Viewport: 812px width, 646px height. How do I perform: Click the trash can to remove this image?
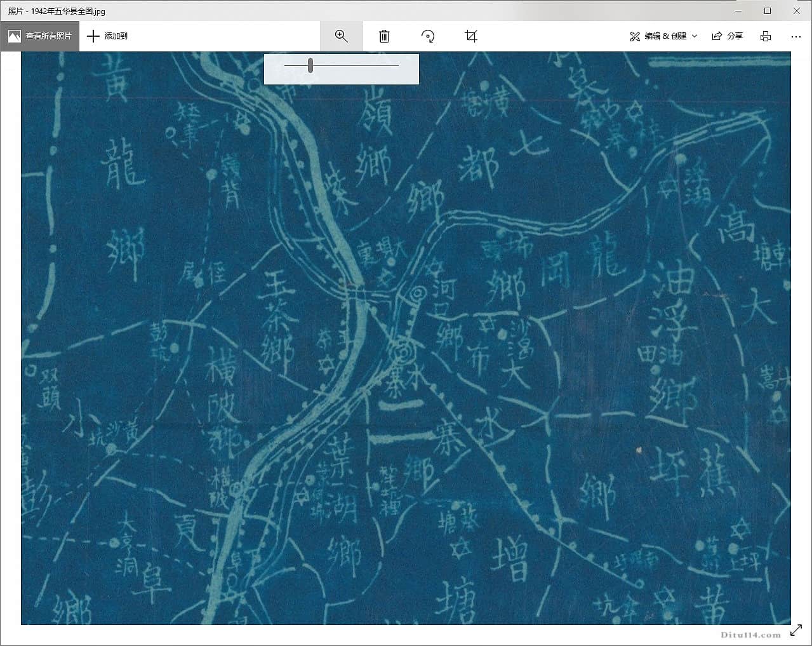pos(383,36)
